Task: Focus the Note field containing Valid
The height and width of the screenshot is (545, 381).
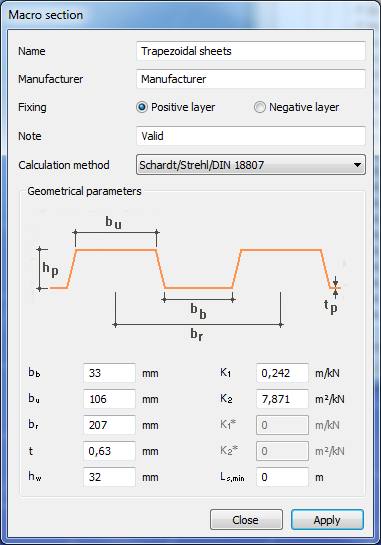Action: coord(251,136)
